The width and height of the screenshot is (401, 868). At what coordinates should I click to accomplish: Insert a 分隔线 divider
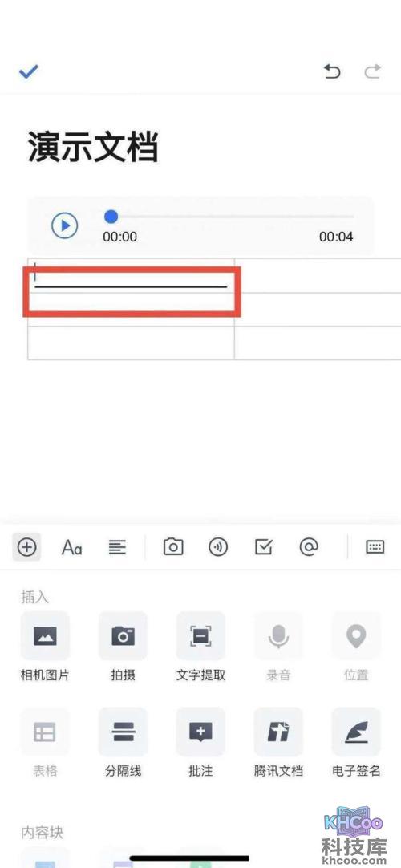(123, 742)
